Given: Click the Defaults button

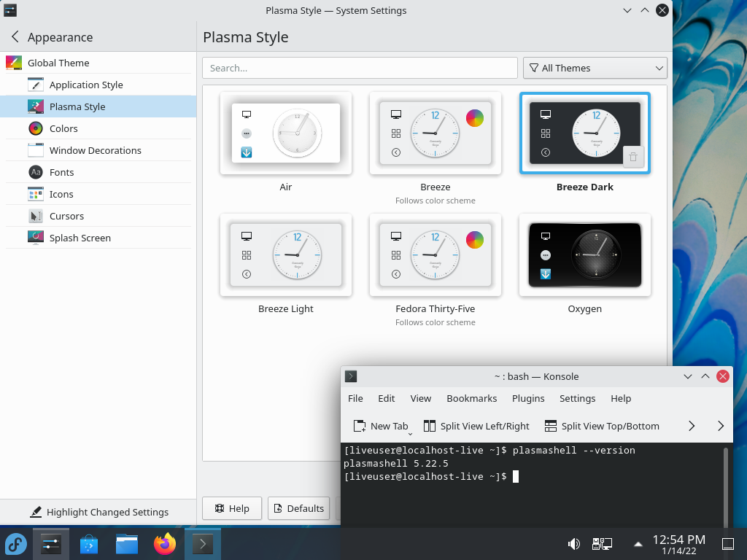Looking at the screenshot, I should (299, 508).
